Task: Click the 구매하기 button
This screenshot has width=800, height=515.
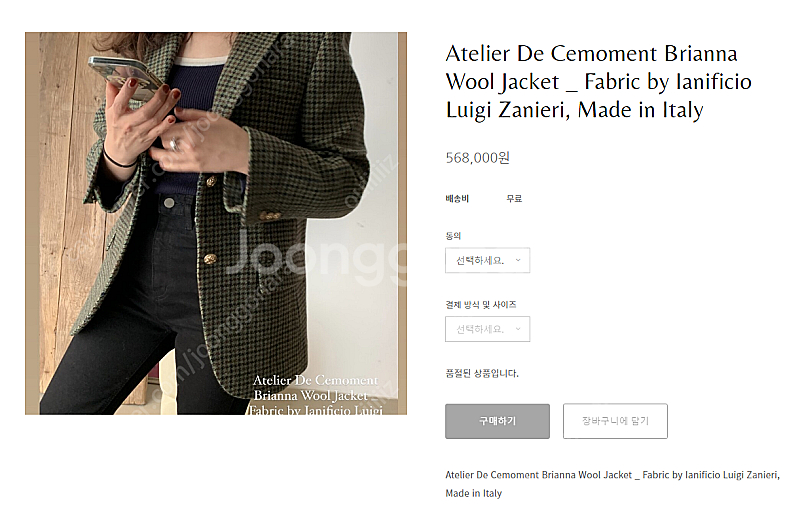Action: click(x=497, y=421)
